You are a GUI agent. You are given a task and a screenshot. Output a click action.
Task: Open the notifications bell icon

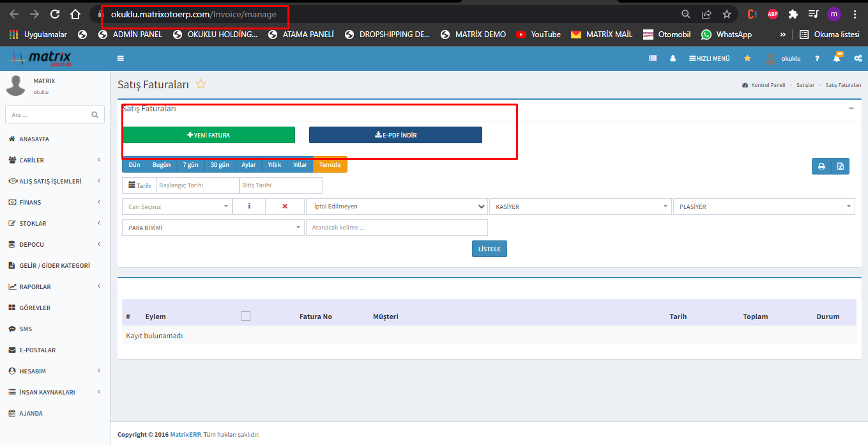click(x=837, y=58)
